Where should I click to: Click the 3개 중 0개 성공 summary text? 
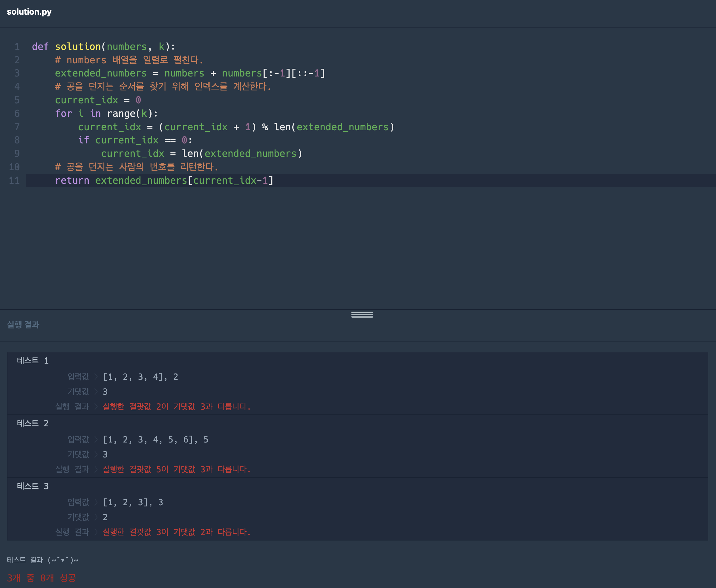[x=41, y=578]
